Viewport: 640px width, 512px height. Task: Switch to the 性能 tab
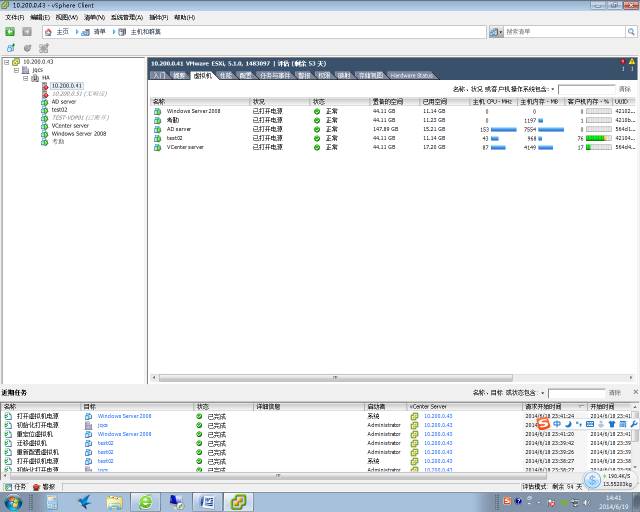226,76
